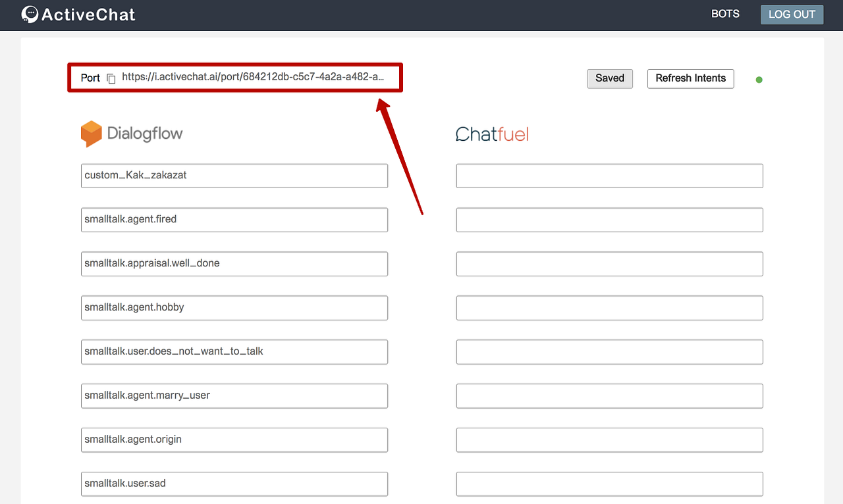Open the BOTS menu
Viewport: 843px width, 504px height.
pyautogui.click(x=725, y=13)
